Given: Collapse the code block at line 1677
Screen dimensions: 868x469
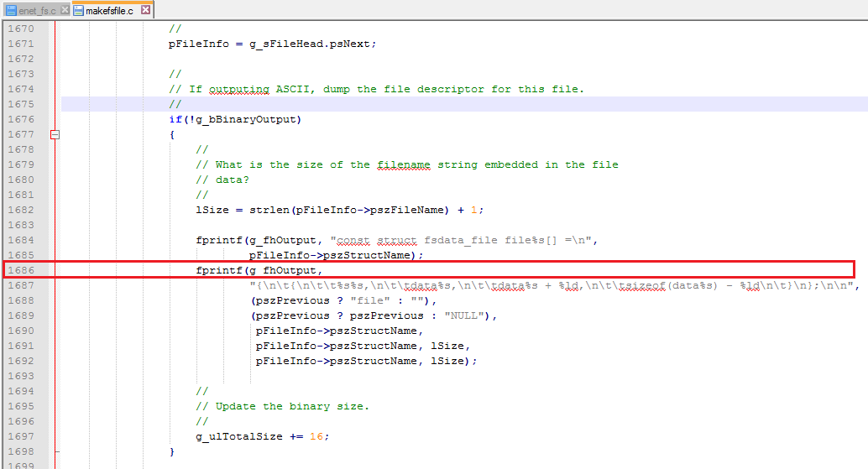Looking at the screenshot, I should point(55,134).
